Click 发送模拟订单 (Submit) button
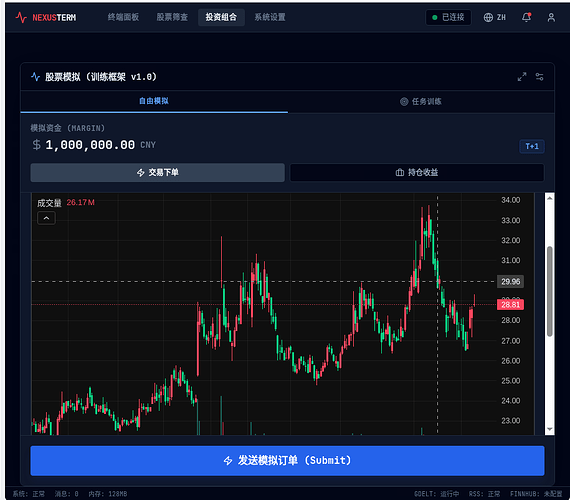This screenshot has height=500, width=570. pyautogui.click(x=287, y=460)
